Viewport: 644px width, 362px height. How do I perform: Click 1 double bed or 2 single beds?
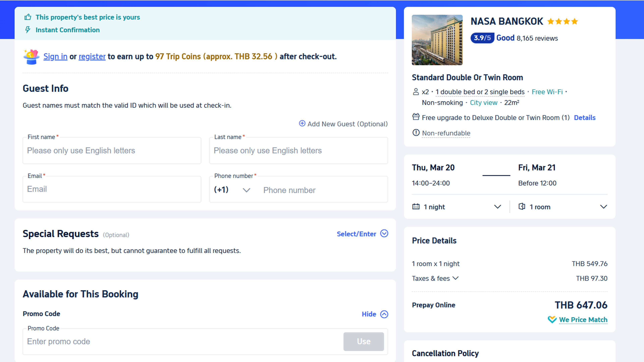pyautogui.click(x=480, y=92)
